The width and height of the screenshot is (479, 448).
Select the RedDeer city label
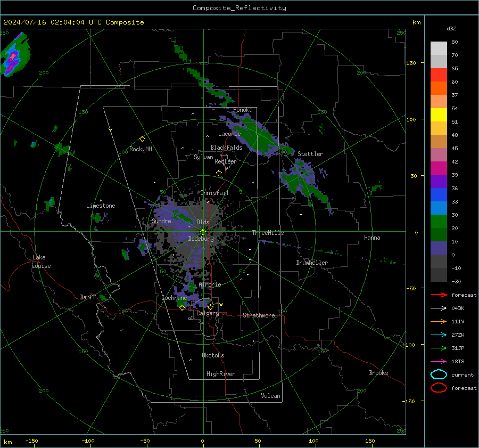click(x=226, y=161)
